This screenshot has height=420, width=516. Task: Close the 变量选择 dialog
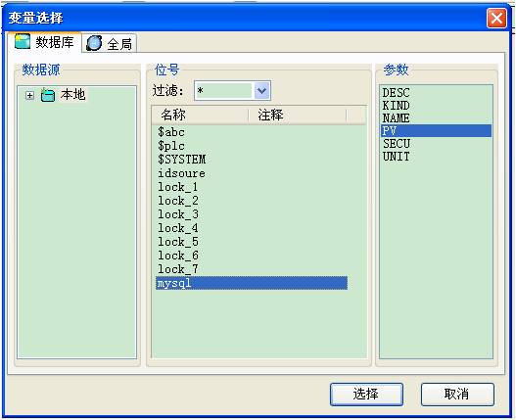496,18
